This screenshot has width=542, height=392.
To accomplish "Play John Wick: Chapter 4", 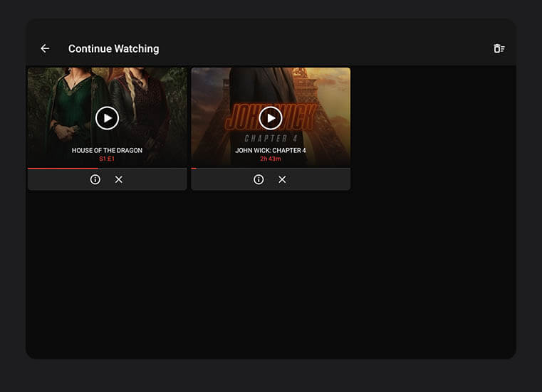I will 271,118.
